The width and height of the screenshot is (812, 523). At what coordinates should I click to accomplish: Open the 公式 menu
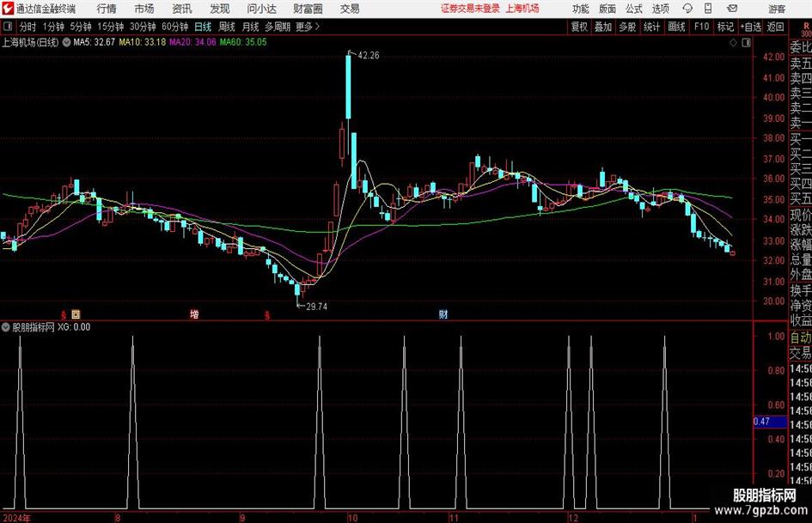(634, 9)
